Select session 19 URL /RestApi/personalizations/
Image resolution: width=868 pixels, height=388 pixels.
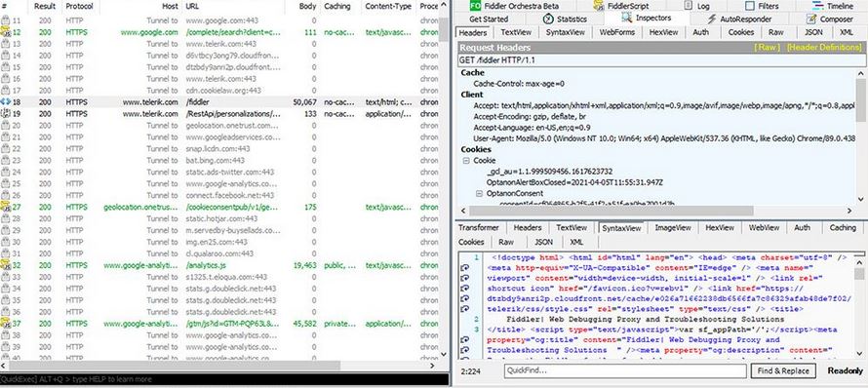(233, 114)
